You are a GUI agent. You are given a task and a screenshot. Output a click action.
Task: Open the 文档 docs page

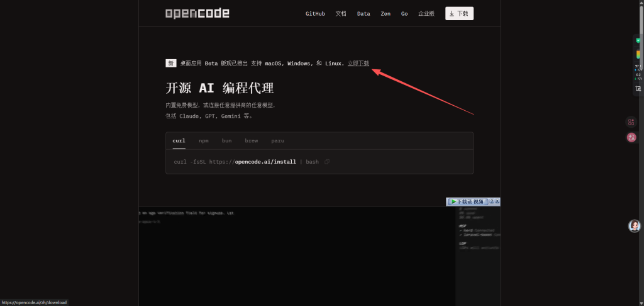coord(341,14)
